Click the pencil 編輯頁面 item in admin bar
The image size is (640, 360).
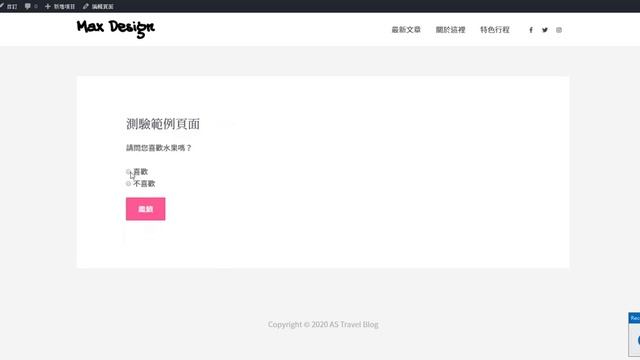click(98, 6)
